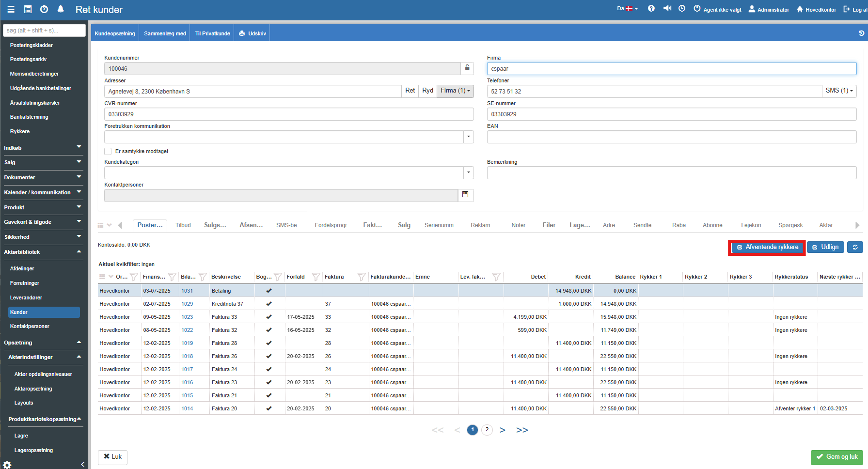Open voucher link 1031
868x469 pixels.
(187, 291)
